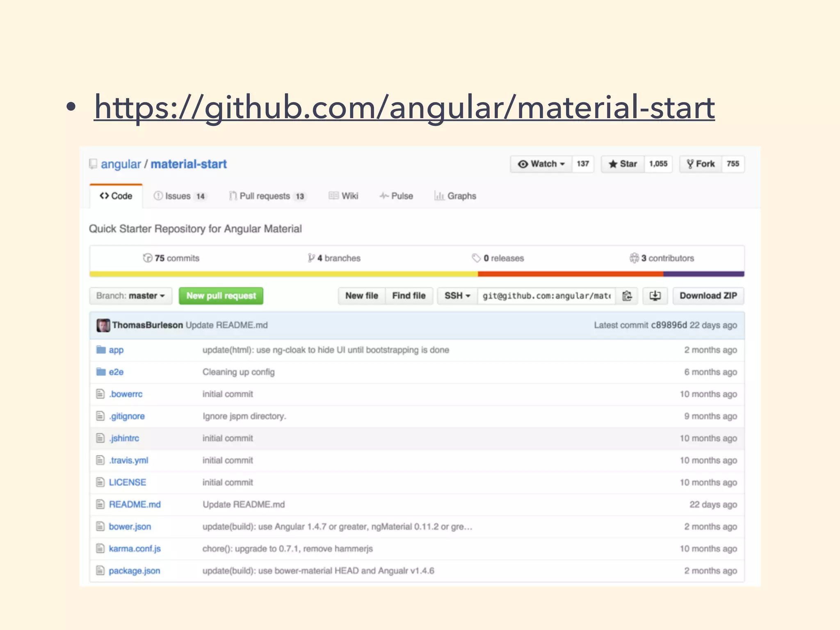This screenshot has height=630, width=840.
Task: Click the Graphs tab bar chart icon
Action: [439, 196]
